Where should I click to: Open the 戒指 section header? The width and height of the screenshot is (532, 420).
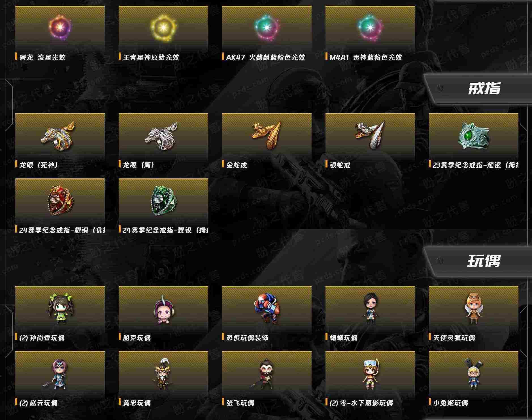click(484, 88)
